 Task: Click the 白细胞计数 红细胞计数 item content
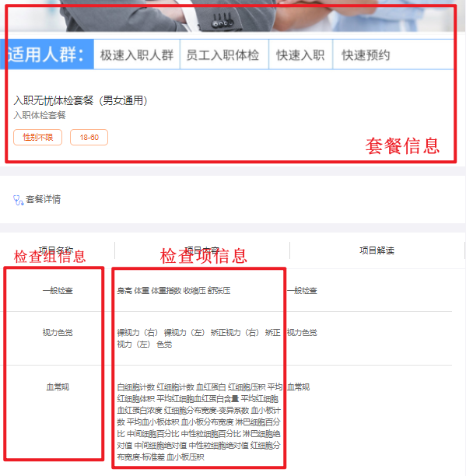tap(199, 422)
